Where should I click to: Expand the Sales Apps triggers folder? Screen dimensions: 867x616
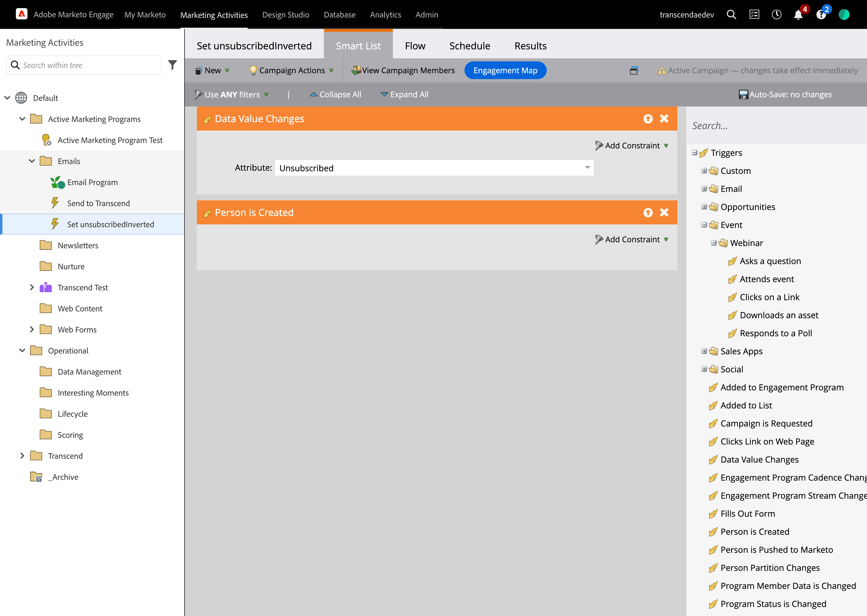click(x=704, y=351)
